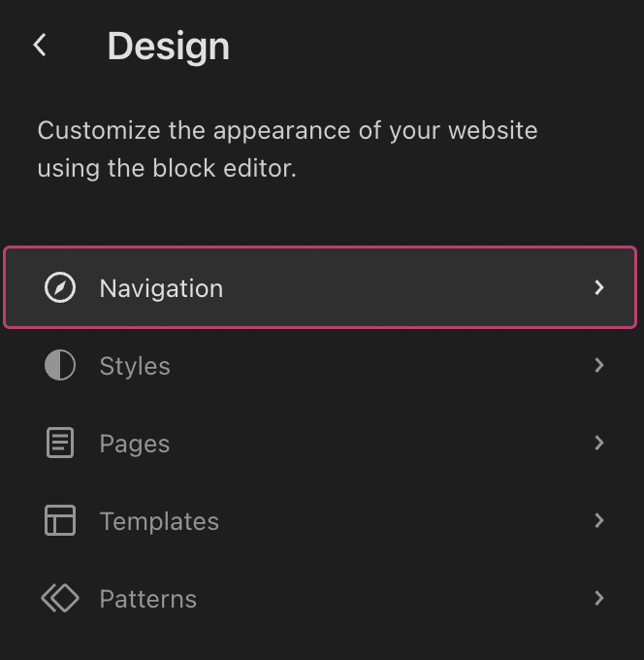Click the Templates layout icon
644x660 pixels.
60,520
